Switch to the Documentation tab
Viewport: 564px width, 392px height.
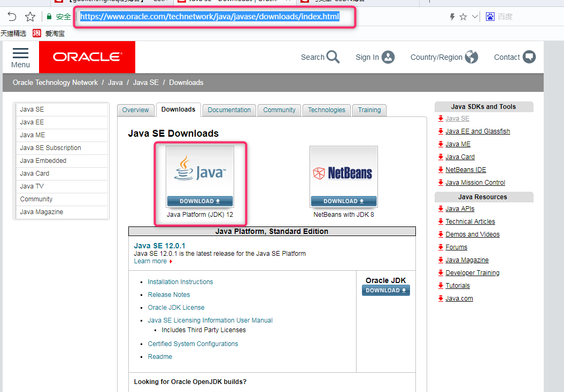[x=229, y=110]
